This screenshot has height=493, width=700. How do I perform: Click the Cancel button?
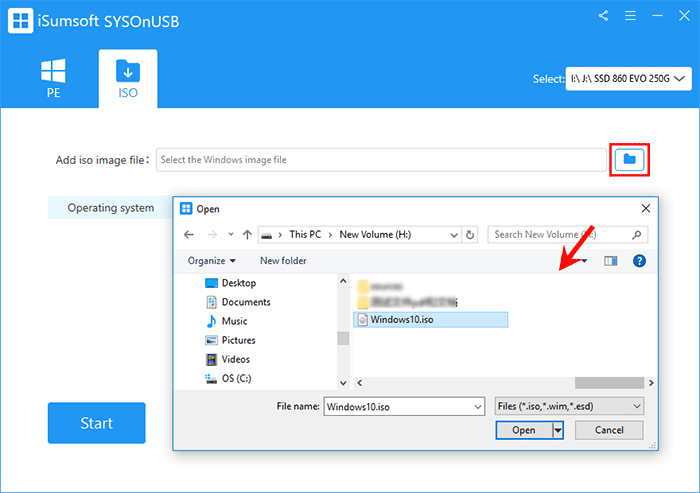[x=609, y=430]
